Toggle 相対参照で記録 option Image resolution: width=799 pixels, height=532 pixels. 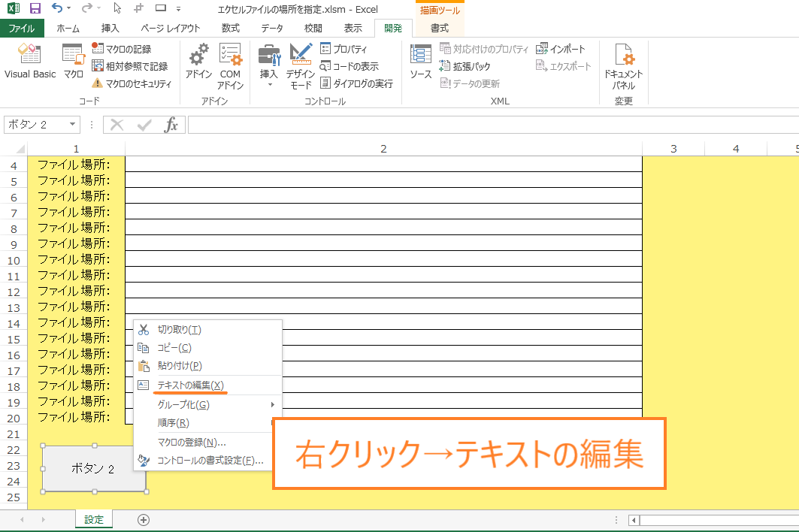pos(129,66)
